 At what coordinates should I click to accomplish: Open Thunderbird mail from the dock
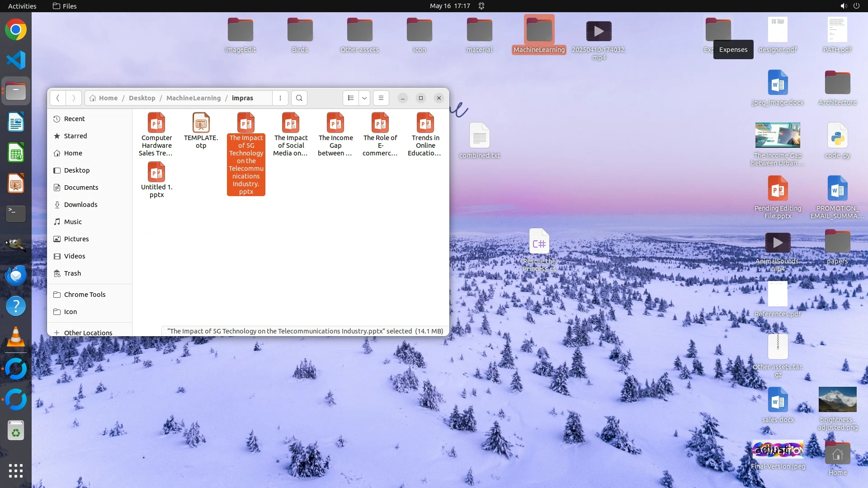tap(16, 275)
